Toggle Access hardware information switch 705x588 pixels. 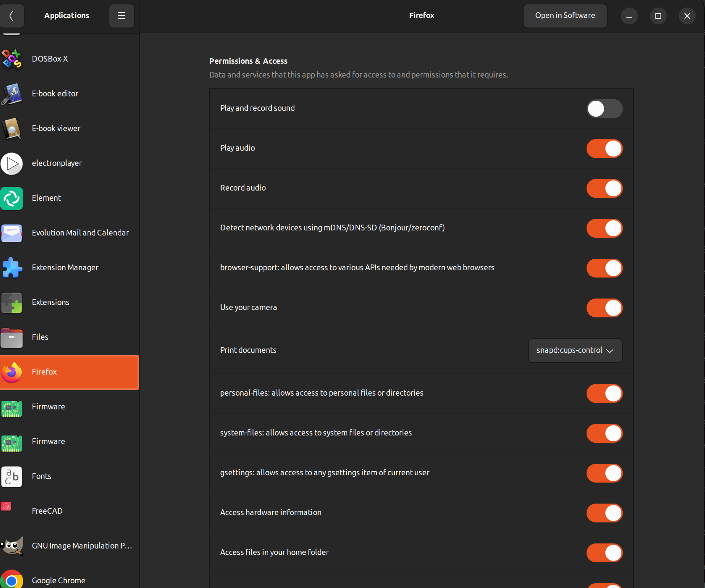(604, 513)
